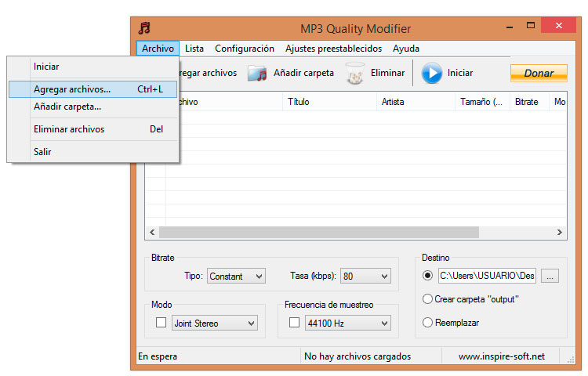The height and width of the screenshot is (376, 588).
Task: Select the Reemplazar radio button
Action: (x=427, y=323)
